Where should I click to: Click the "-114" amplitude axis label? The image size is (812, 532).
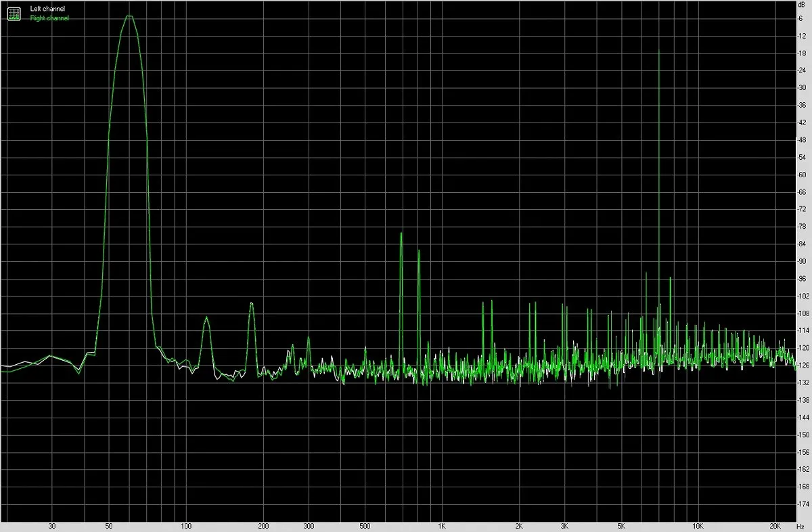pyautogui.click(x=803, y=330)
